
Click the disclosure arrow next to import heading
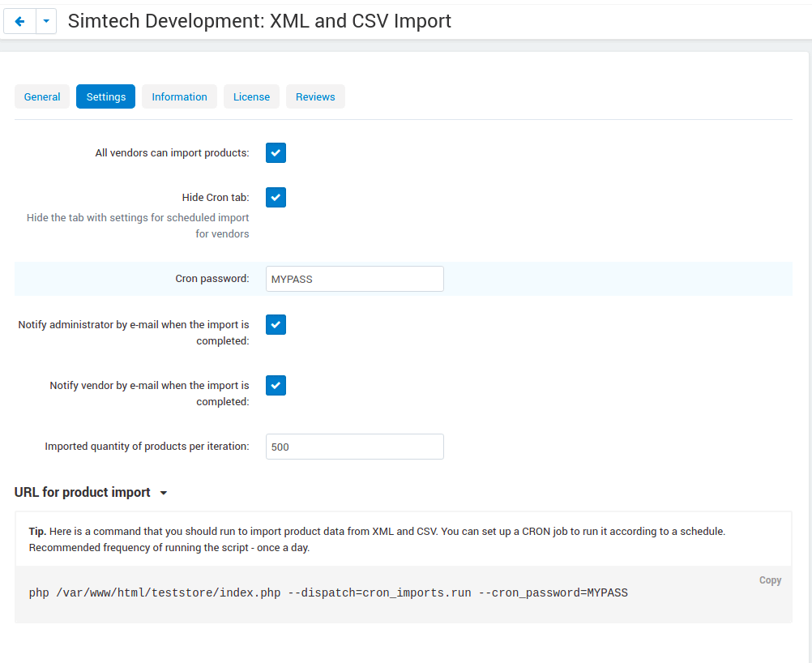coord(164,493)
